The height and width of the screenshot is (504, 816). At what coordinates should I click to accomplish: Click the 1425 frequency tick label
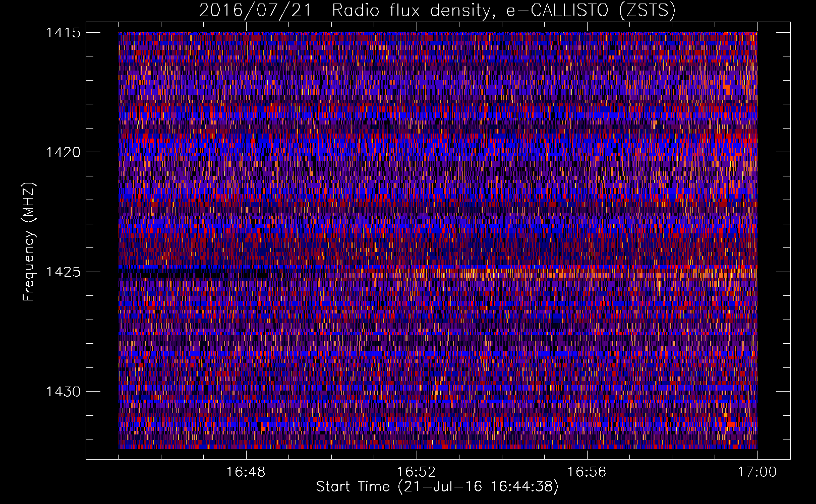pyautogui.click(x=63, y=272)
